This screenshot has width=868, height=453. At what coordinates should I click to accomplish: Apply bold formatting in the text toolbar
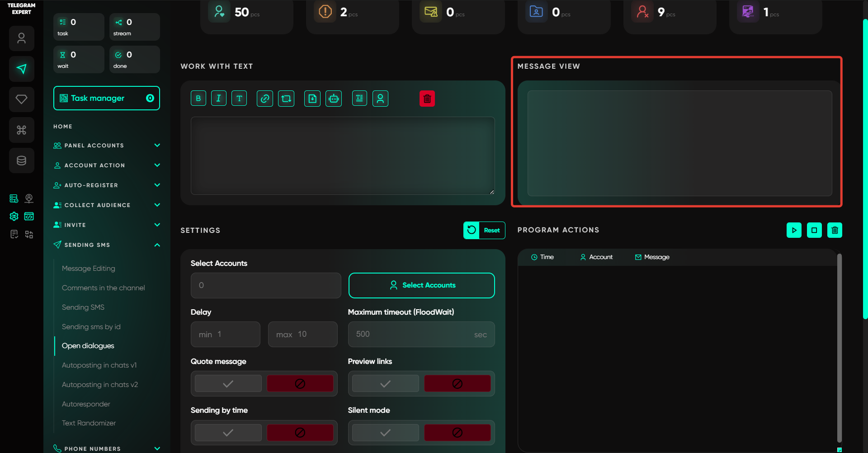(x=198, y=99)
